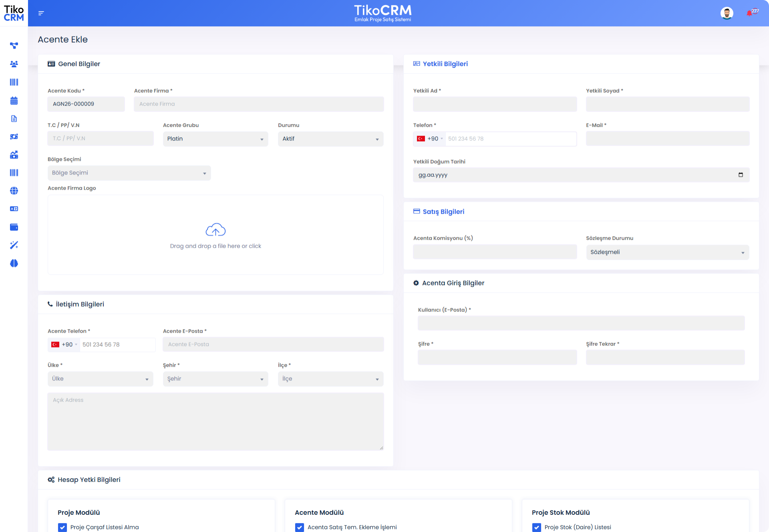
Task: Expand the Bölge Seçimi dropdown
Action: (129, 173)
